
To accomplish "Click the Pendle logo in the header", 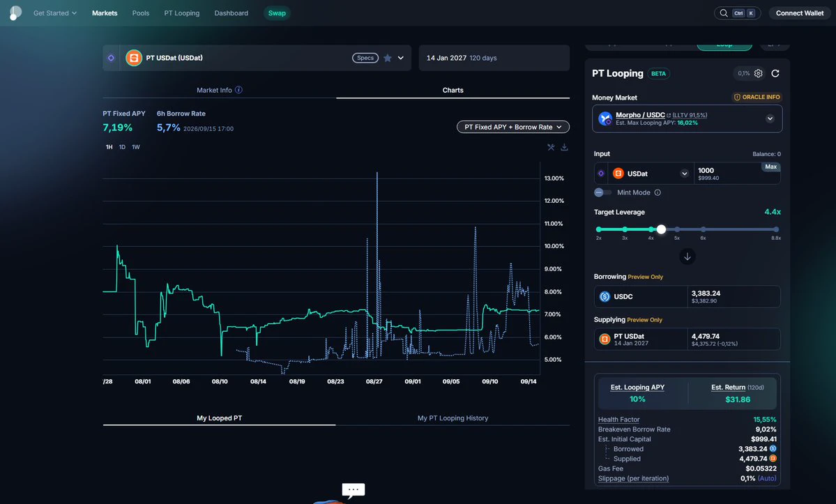I will coord(15,13).
